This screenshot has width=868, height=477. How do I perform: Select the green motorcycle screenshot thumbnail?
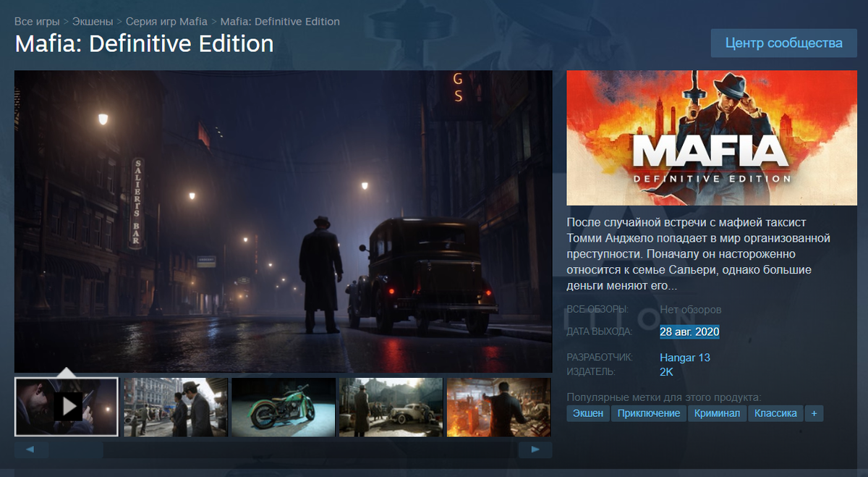284,407
